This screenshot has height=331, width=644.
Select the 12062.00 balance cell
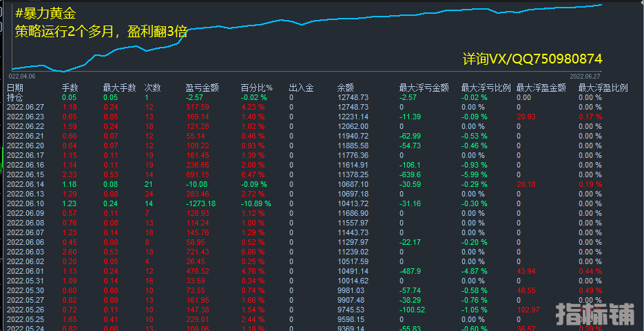pos(353,126)
